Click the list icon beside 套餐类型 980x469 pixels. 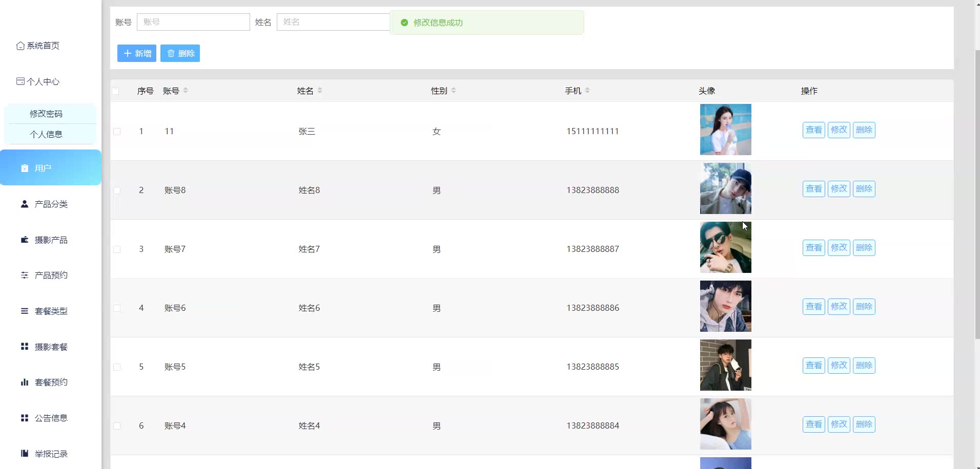tap(25, 311)
